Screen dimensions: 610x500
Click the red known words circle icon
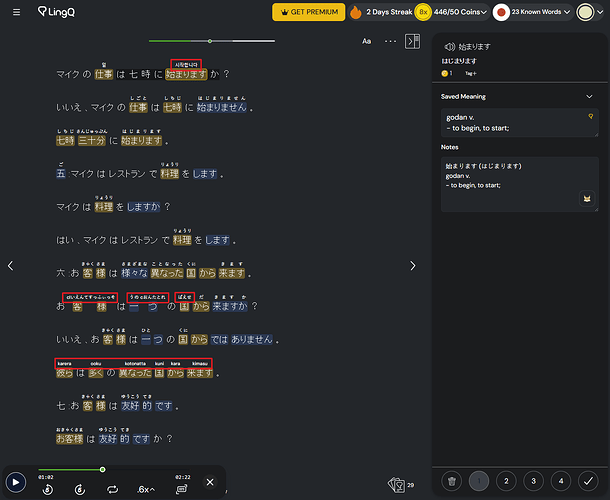coord(501,12)
